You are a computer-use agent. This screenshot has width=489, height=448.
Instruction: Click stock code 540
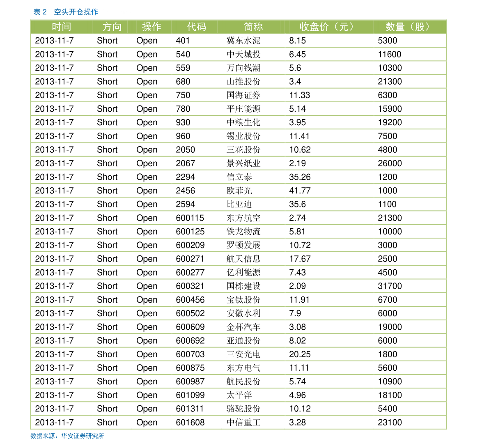[183, 54]
